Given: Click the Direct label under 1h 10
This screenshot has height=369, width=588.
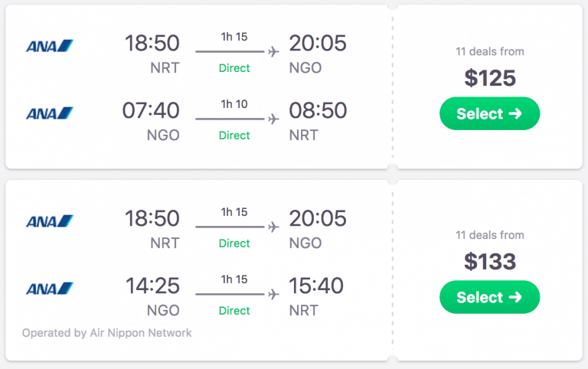Looking at the screenshot, I should [x=234, y=136].
